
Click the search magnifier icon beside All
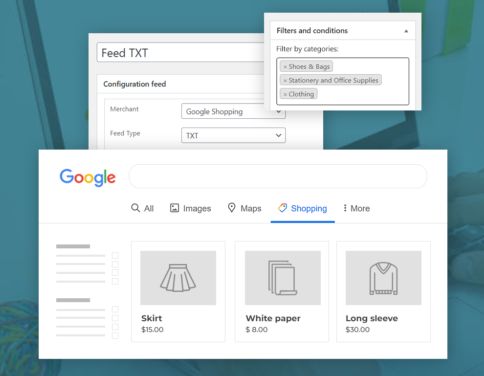pyautogui.click(x=135, y=208)
